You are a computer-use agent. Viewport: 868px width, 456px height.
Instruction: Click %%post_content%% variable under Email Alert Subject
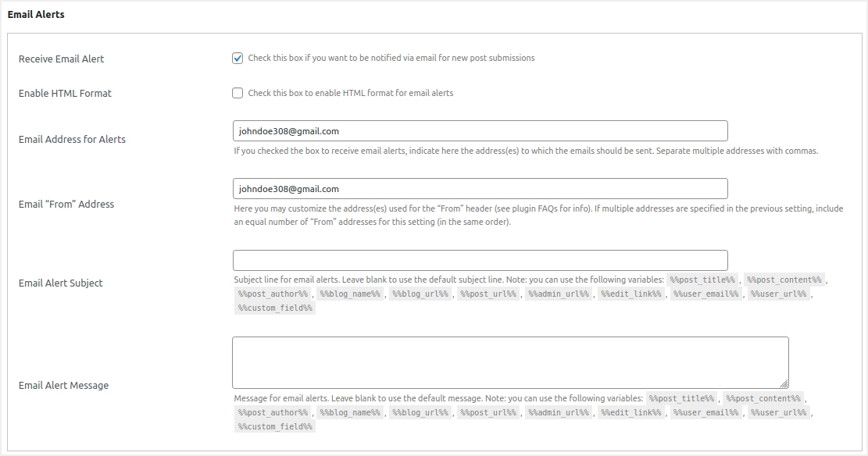click(784, 280)
